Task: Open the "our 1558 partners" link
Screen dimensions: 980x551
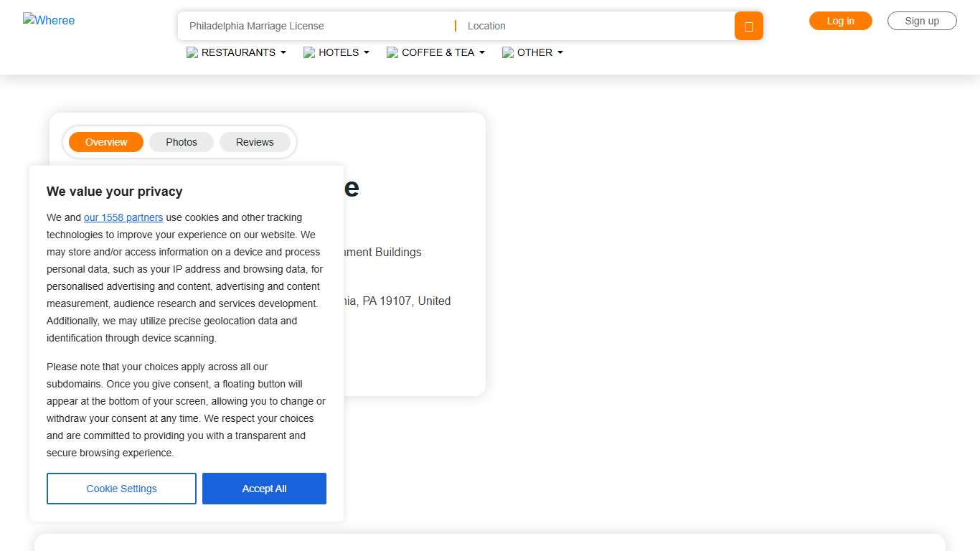Action: pyautogui.click(x=123, y=217)
